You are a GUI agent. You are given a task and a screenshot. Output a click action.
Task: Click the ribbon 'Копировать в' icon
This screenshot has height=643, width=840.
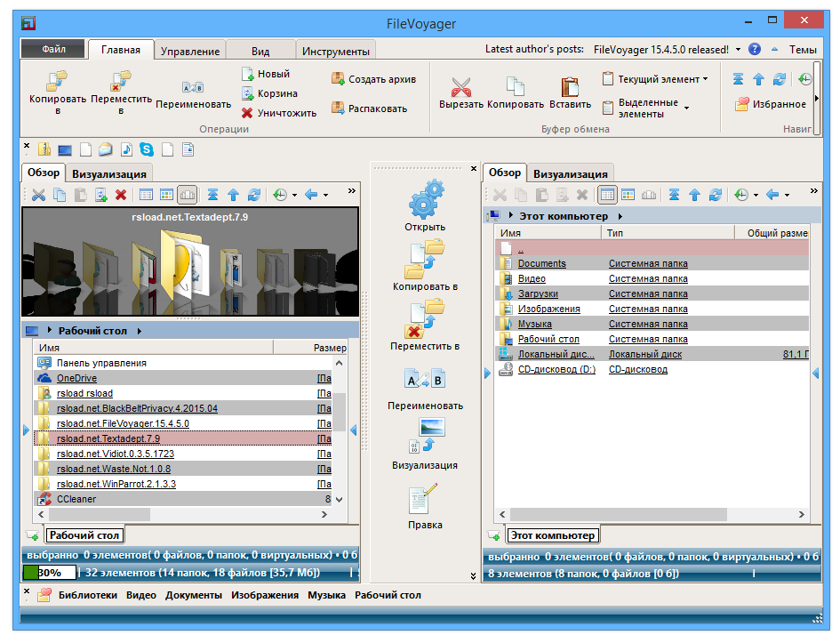click(57, 81)
